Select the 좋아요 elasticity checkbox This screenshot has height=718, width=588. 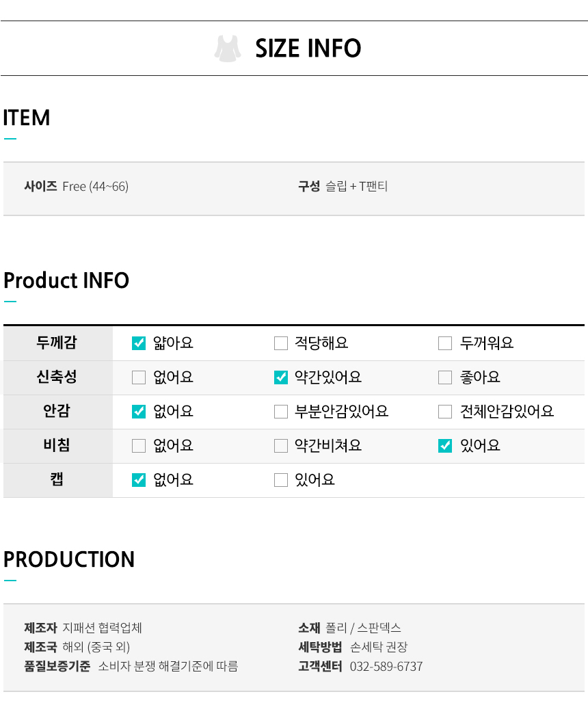445,377
